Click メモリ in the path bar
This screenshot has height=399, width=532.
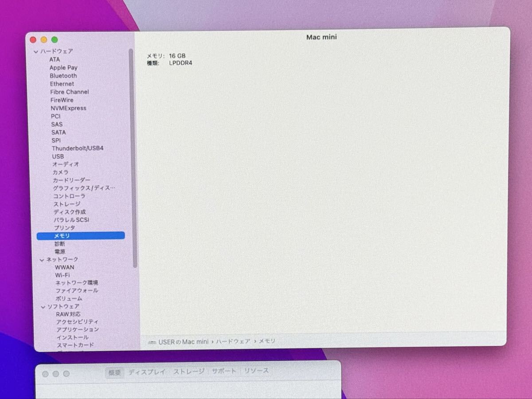pos(267,341)
